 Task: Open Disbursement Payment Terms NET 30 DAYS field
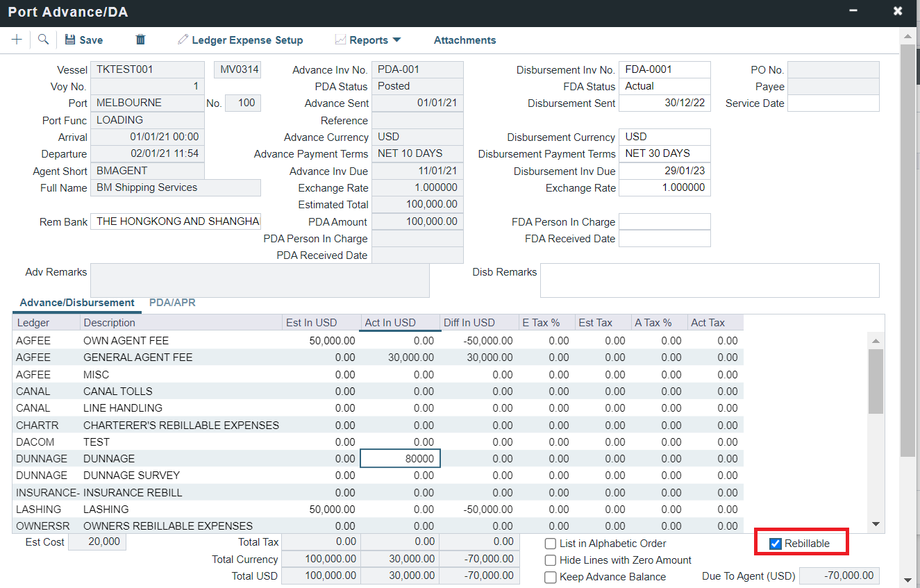664,153
